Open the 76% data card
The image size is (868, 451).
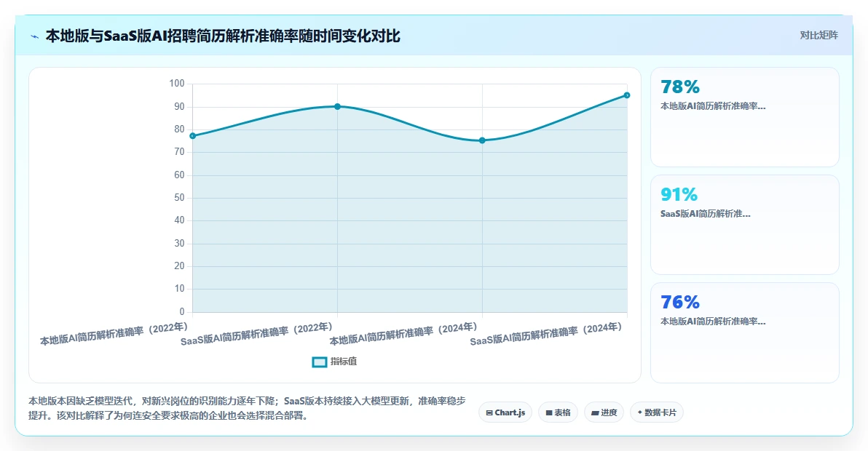pyautogui.click(x=744, y=332)
